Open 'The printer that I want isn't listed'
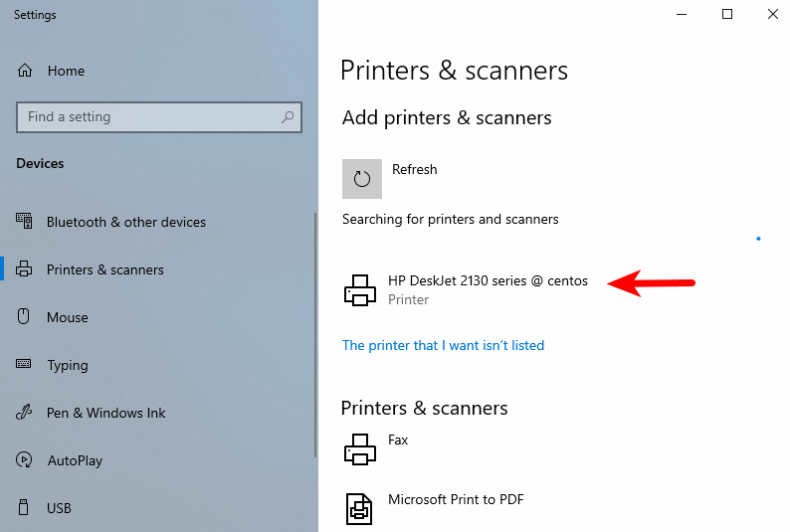 [x=443, y=345]
